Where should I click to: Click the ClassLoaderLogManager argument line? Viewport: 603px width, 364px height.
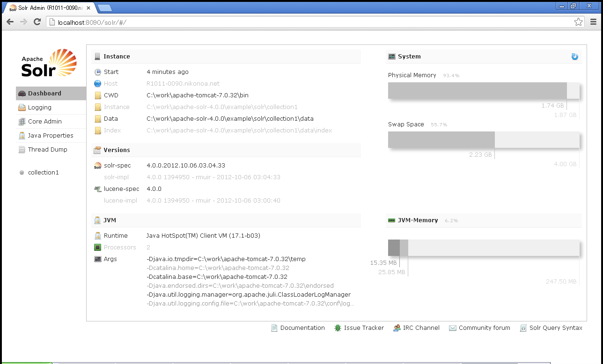tap(249, 295)
